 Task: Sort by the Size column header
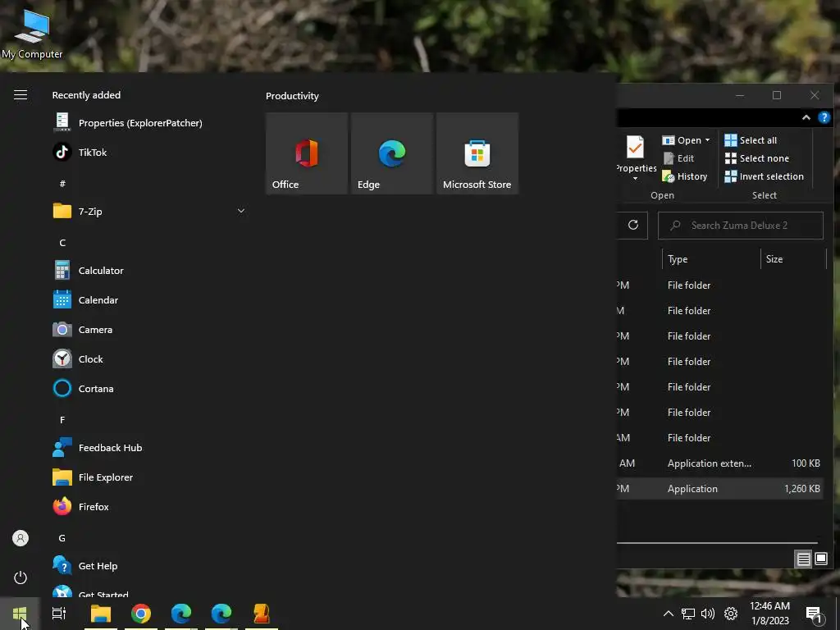click(793, 259)
